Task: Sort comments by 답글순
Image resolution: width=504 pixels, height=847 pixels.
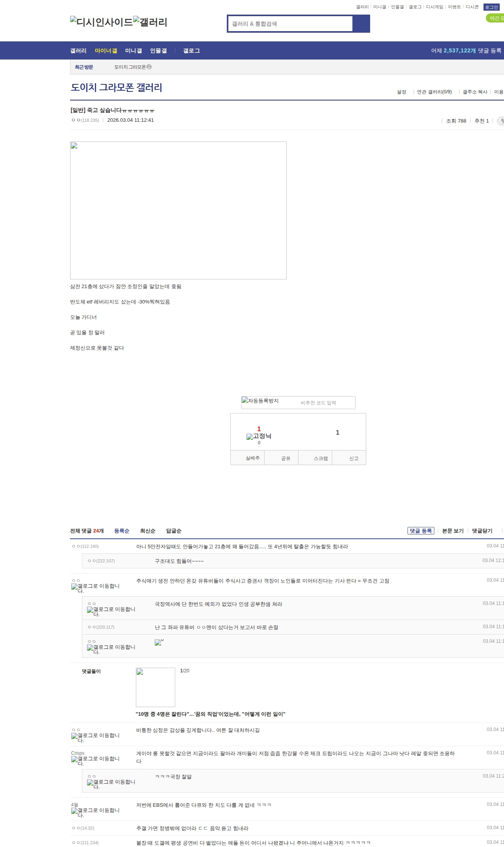Action: pos(174,531)
